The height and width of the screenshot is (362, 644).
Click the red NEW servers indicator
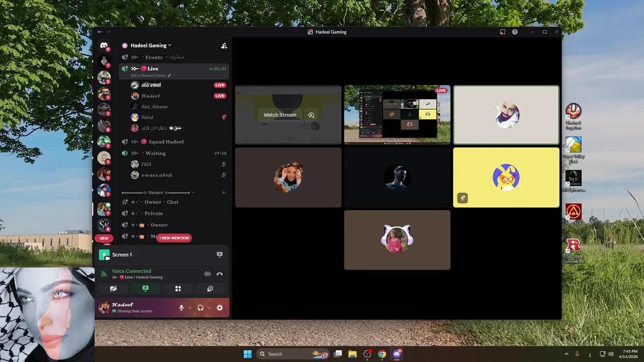coord(104,238)
